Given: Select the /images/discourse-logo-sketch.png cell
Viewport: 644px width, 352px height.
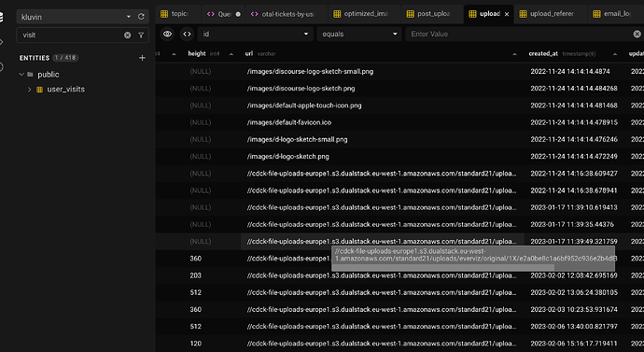Looking at the screenshot, I should tap(301, 89).
